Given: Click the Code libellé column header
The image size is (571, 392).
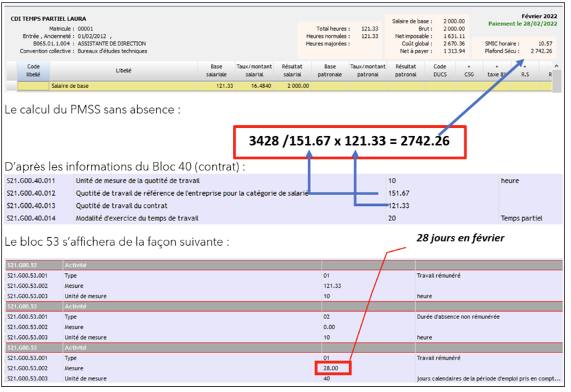Looking at the screenshot, I should click(33, 71).
